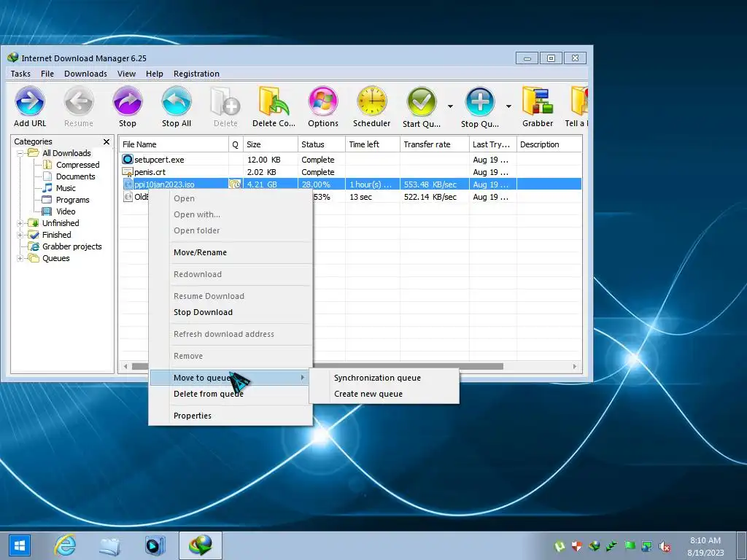The height and width of the screenshot is (560, 747).
Task: Open the Grabber tool icon
Action: click(538, 106)
